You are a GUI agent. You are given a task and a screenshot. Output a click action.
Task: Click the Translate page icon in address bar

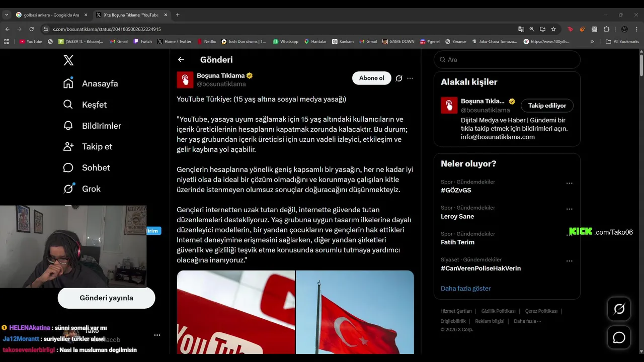click(x=521, y=29)
